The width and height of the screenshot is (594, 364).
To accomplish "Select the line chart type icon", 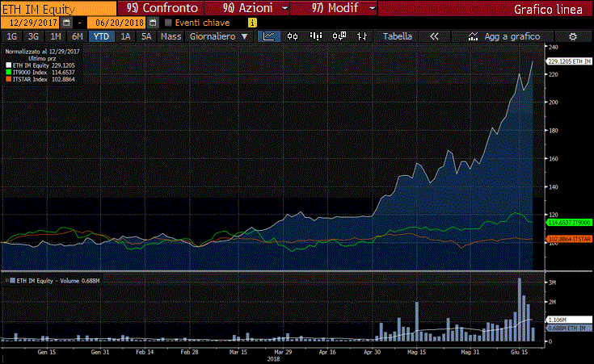I will click(270, 36).
